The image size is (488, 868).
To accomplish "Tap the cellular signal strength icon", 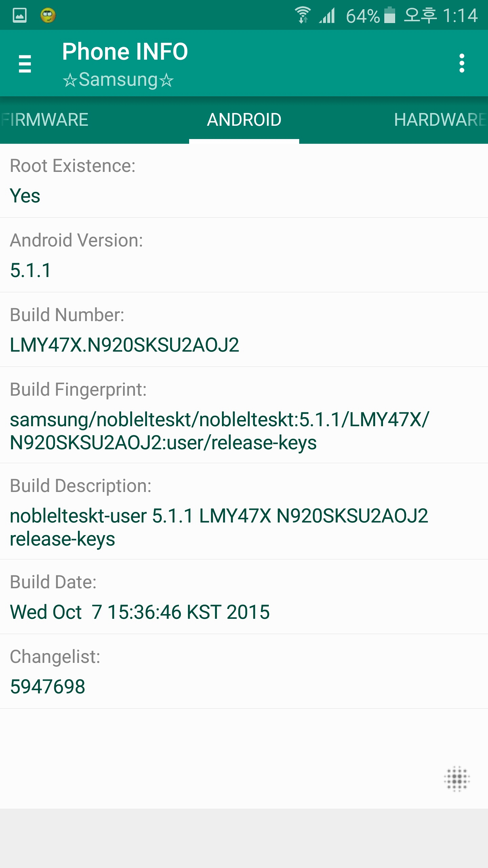I will point(327,15).
